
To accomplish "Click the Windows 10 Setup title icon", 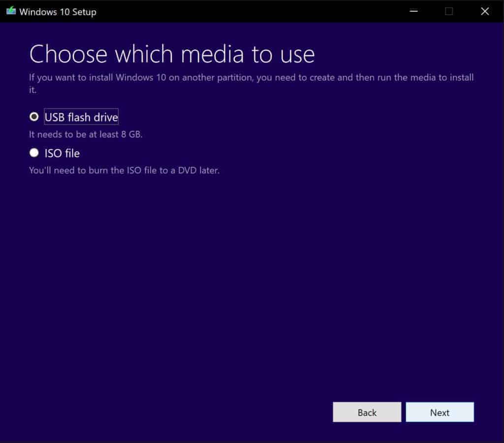I will (x=11, y=11).
